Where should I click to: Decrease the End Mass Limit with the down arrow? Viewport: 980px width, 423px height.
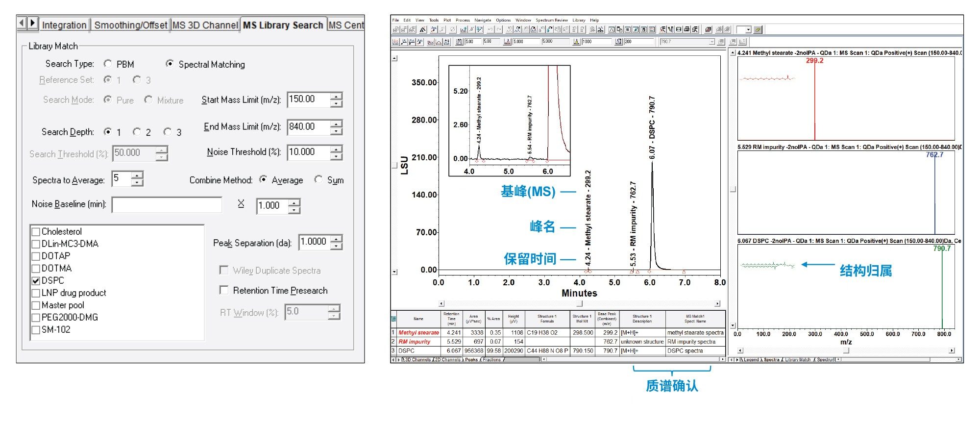click(336, 131)
